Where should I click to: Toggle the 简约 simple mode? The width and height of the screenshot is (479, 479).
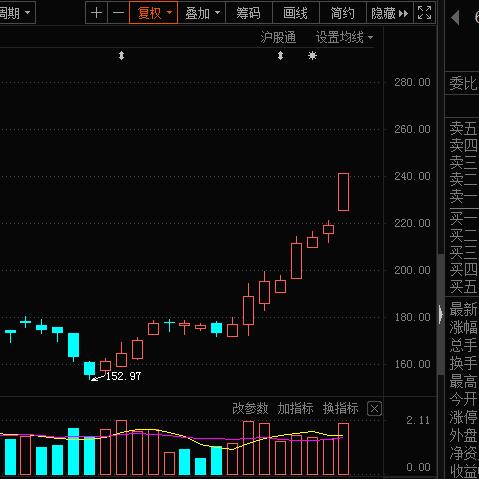pos(343,13)
